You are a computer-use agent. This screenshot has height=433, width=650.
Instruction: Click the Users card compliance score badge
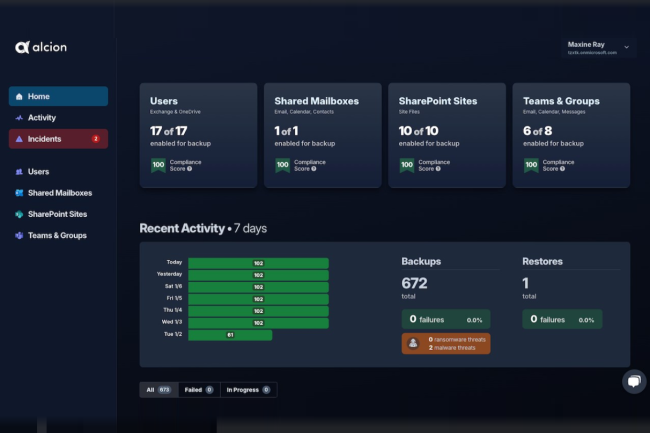(157, 165)
